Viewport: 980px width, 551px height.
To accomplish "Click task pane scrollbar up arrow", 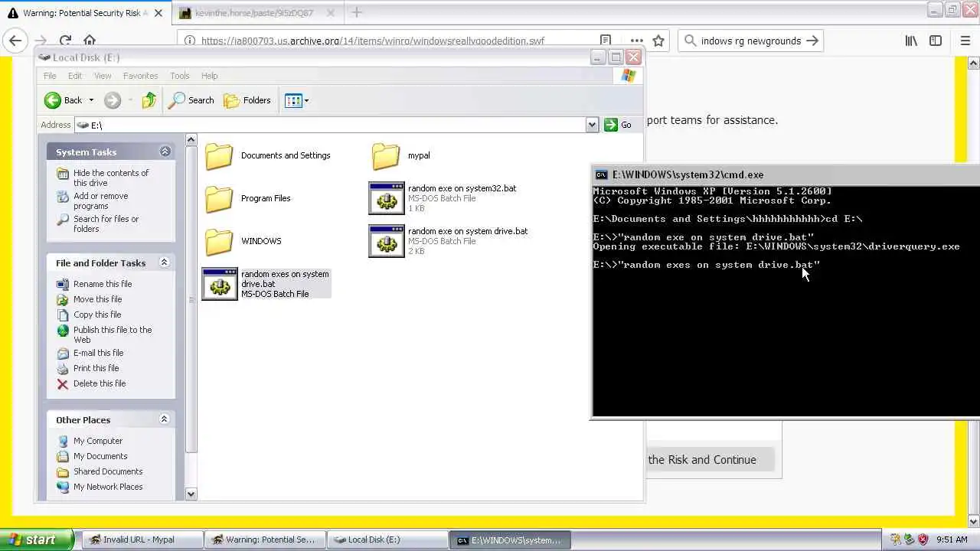I will click(x=191, y=140).
